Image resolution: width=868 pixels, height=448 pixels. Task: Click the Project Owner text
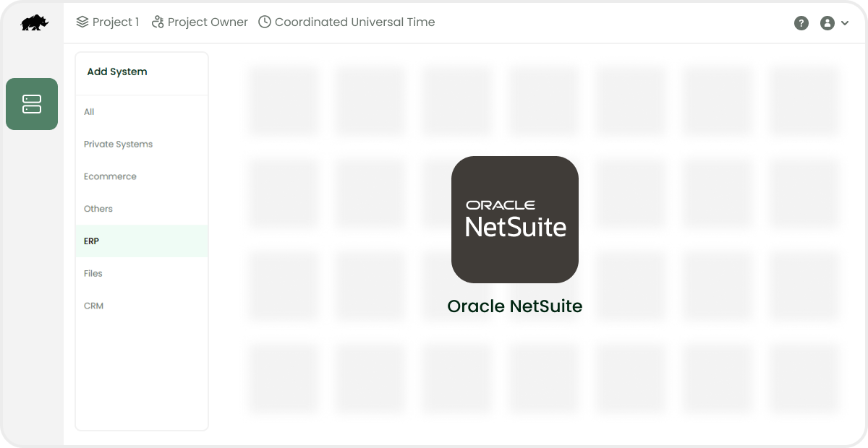point(208,22)
